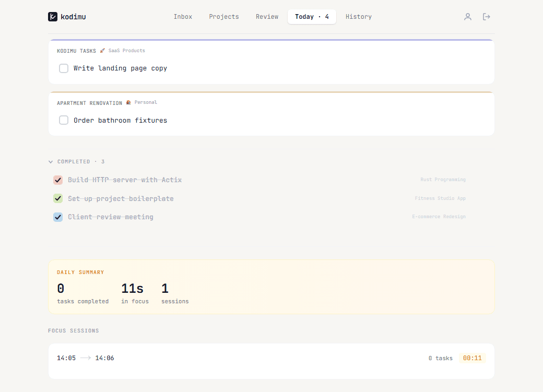Mark Order bathroom fixtures as complete
This screenshot has width=543, height=392.
tap(63, 120)
